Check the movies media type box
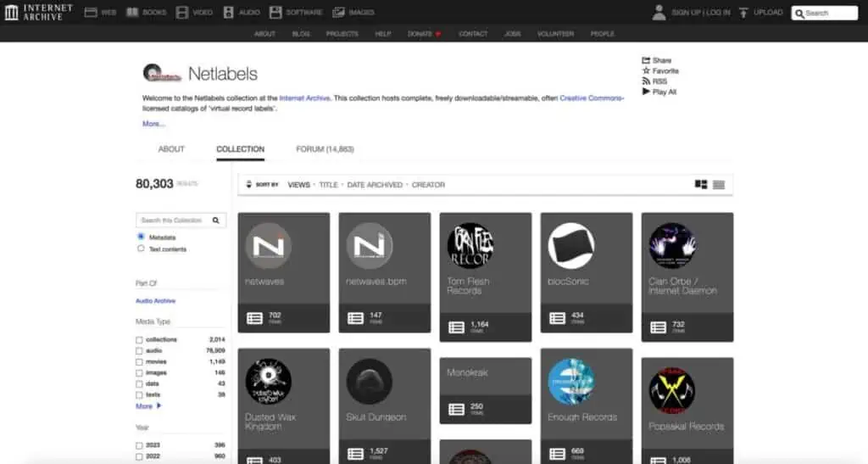 [x=139, y=362]
